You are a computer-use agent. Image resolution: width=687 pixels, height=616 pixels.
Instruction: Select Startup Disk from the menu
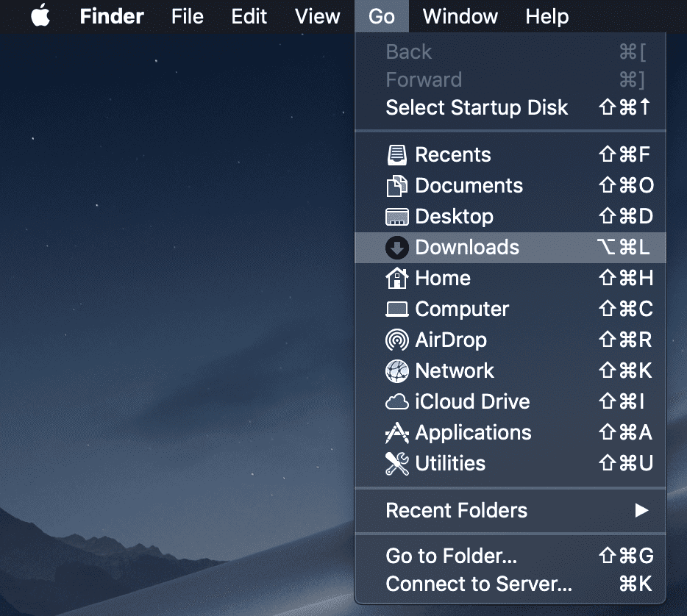point(477,107)
